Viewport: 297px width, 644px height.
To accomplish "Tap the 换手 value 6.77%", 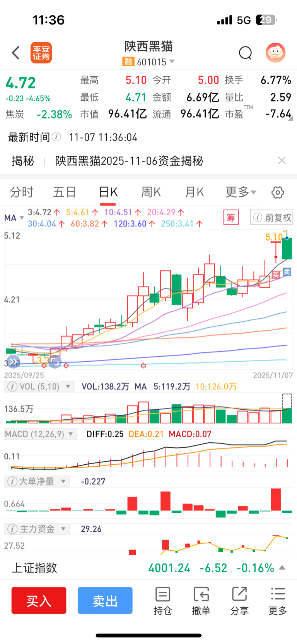I will [276, 80].
